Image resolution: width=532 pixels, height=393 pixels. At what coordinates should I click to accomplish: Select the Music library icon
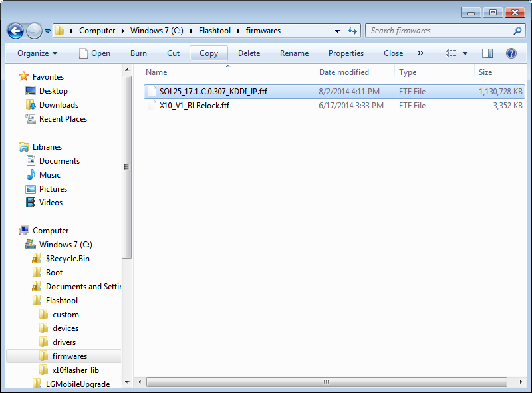(31, 175)
